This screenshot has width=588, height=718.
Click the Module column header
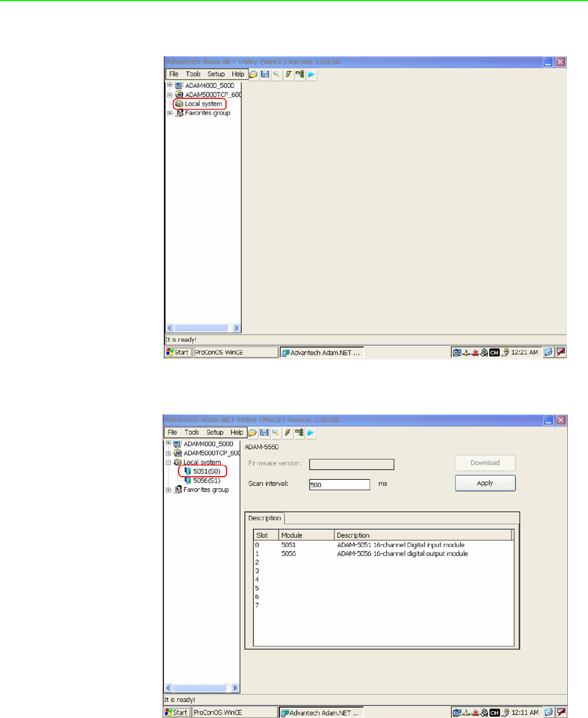[306, 535]
